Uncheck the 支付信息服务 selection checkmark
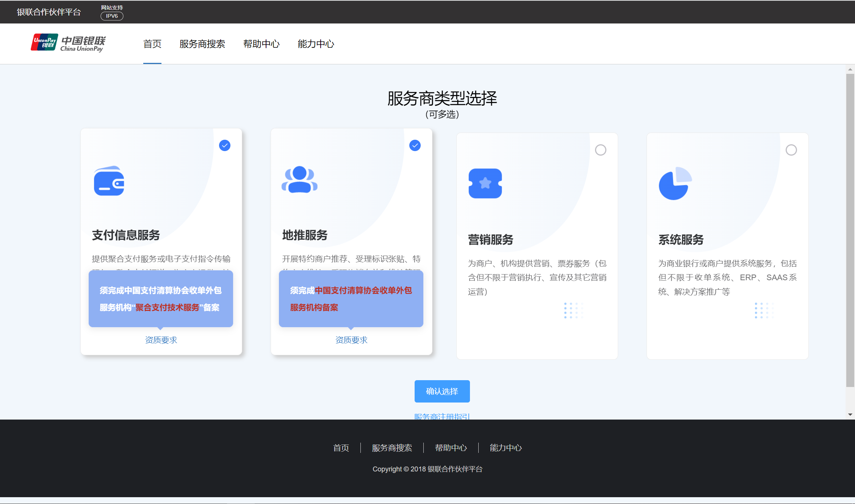This screenshot has width=855, height=504. tap(225, 145)
